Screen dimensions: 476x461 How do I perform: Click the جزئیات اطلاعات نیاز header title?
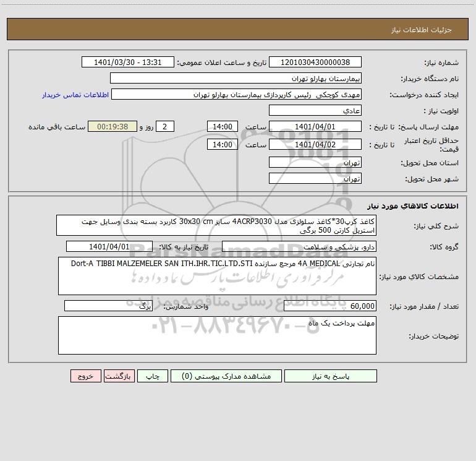point(421,30)
